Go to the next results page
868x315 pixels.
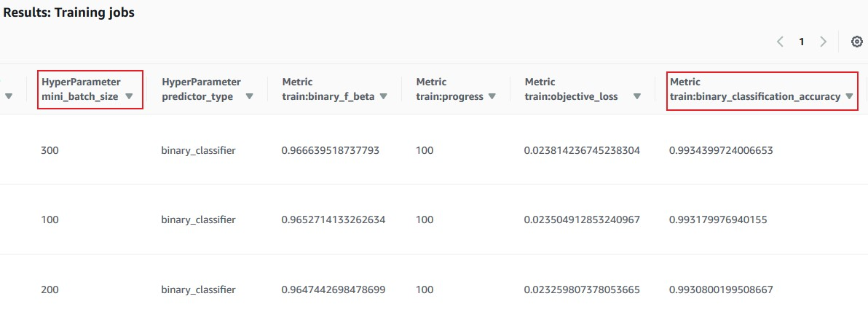(x=823, y=42)
